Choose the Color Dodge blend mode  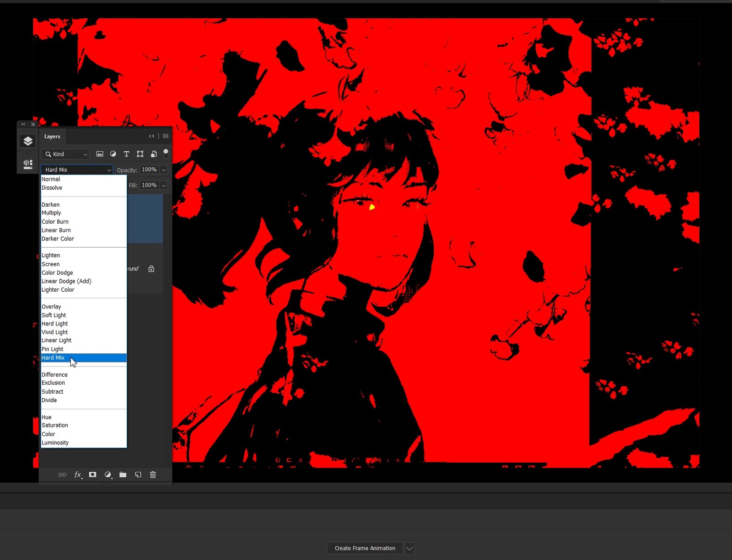(84, 273)
